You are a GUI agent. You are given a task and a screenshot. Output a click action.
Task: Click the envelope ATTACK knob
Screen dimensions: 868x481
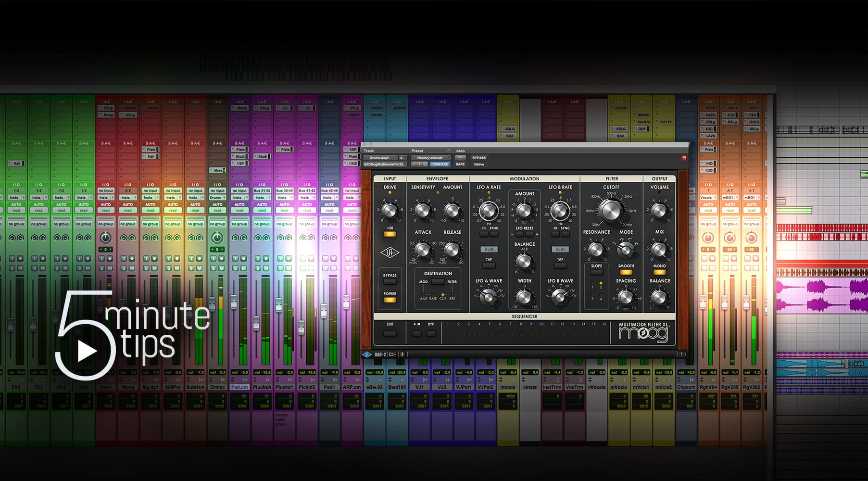coord(423,249)
